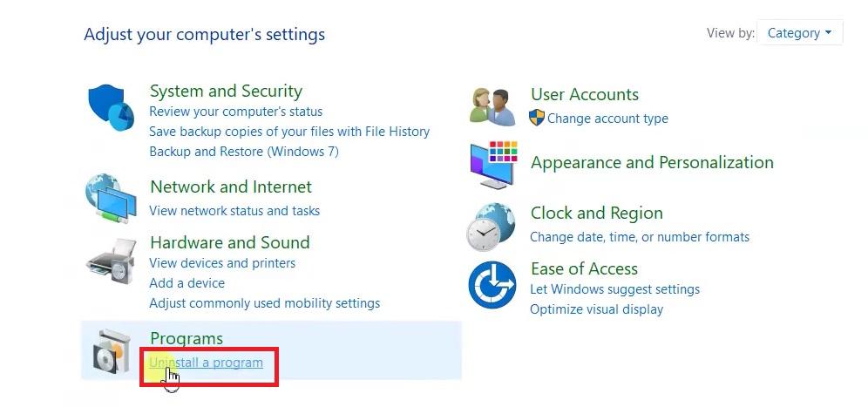Click the Programs disc box icon

[112, 351]
